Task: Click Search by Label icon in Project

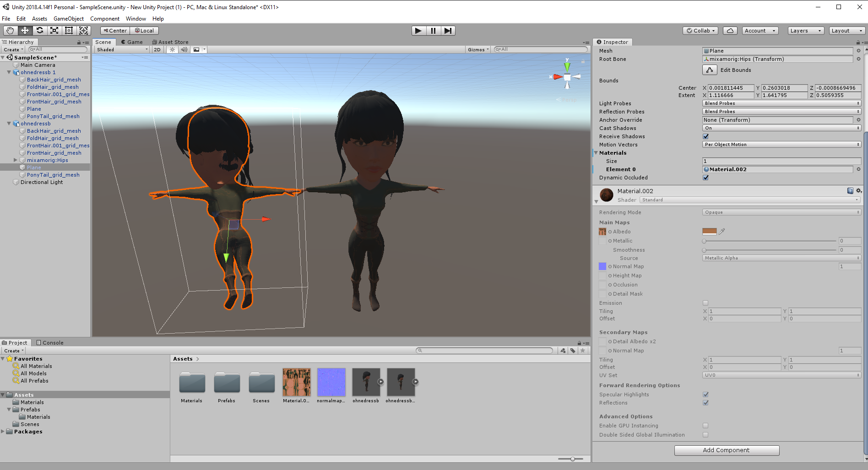Action: click(573, 351)
